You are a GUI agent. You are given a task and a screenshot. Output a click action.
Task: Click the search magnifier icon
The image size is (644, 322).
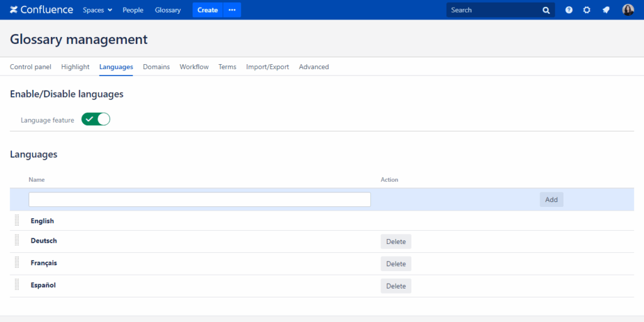coord(546,10)
